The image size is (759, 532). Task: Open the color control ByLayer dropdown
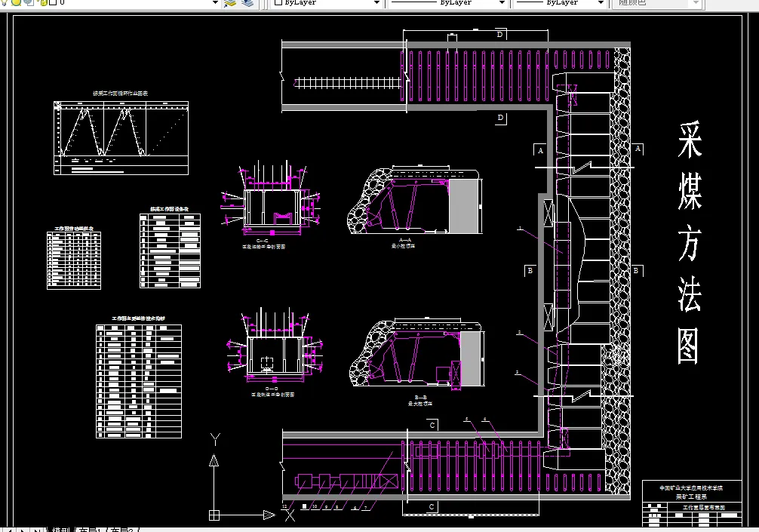point(376,3)
